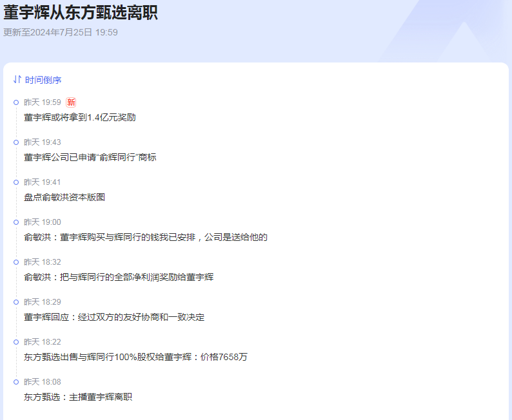Open headline 东方甄选出售与辉同行100%股权给董宇辉
The width and height of the screenshot is (512, 420).
pyautogui.click(x=135, y=357)
